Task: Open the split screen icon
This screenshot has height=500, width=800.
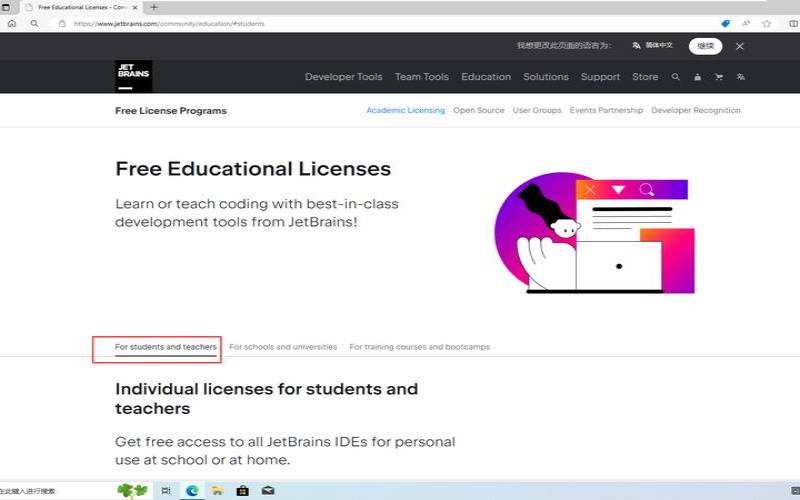Action: (794, 23)
